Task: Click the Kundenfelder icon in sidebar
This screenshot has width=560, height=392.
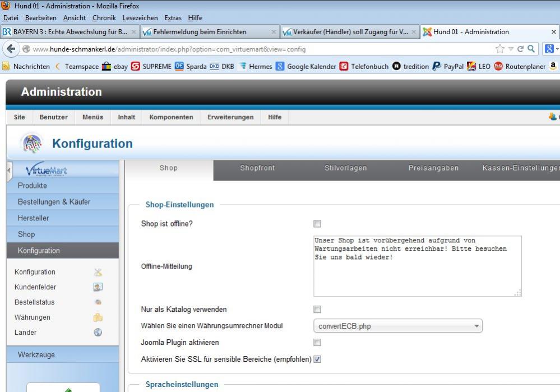Action: (98, 287)
